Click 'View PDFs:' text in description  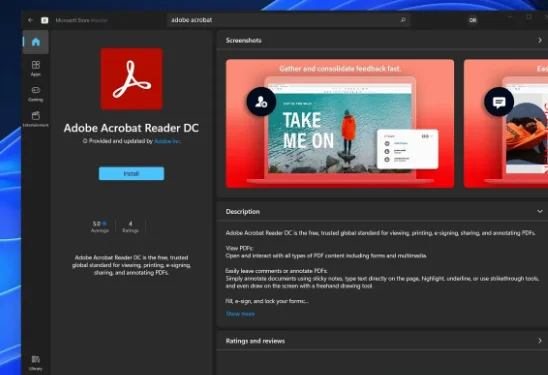[x=239, y=248]
